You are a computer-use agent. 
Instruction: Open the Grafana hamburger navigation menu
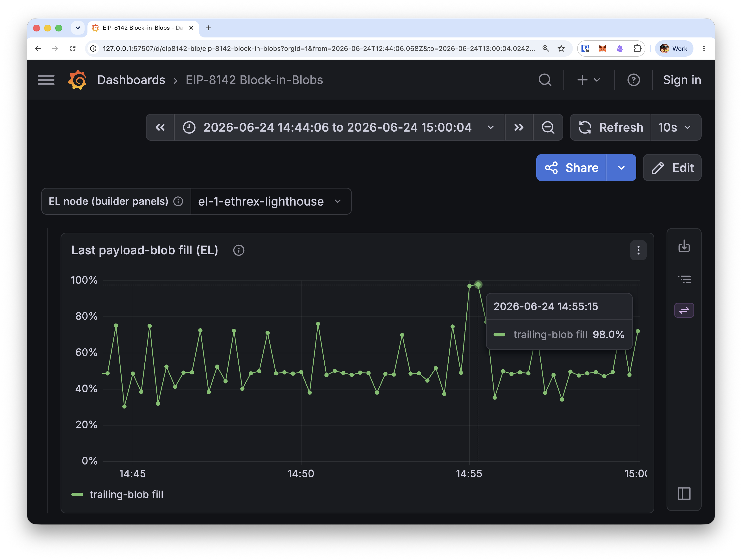[46, 80]
